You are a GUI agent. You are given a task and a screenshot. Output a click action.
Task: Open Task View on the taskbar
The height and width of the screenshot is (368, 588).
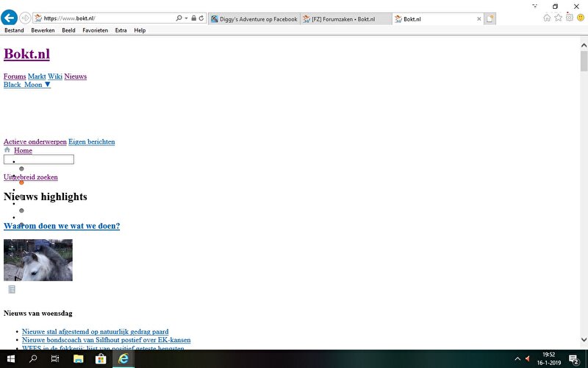pos(55,359)
